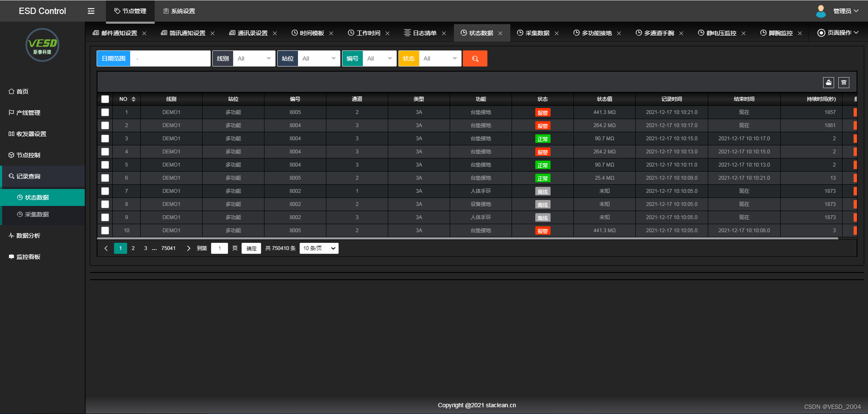The width and height of the screenshot is (868, 414).
Task: Go to previous page arrow
Action: tap(106, 248)
